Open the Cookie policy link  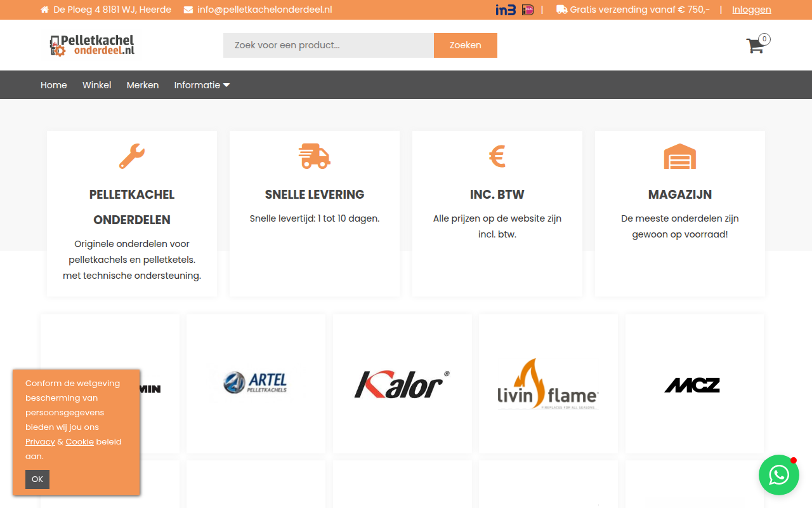(x=80, y=442)
